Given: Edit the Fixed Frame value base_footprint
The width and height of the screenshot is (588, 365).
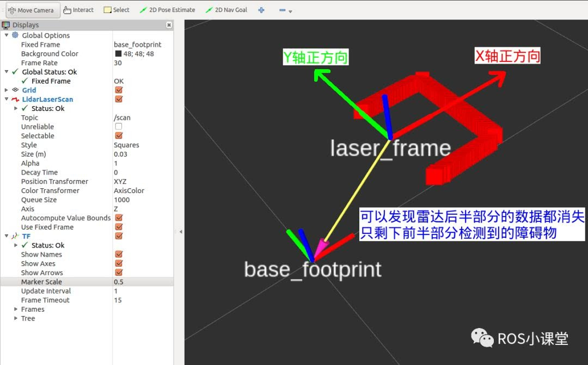Looking at the screenshot, I should 138,45.
